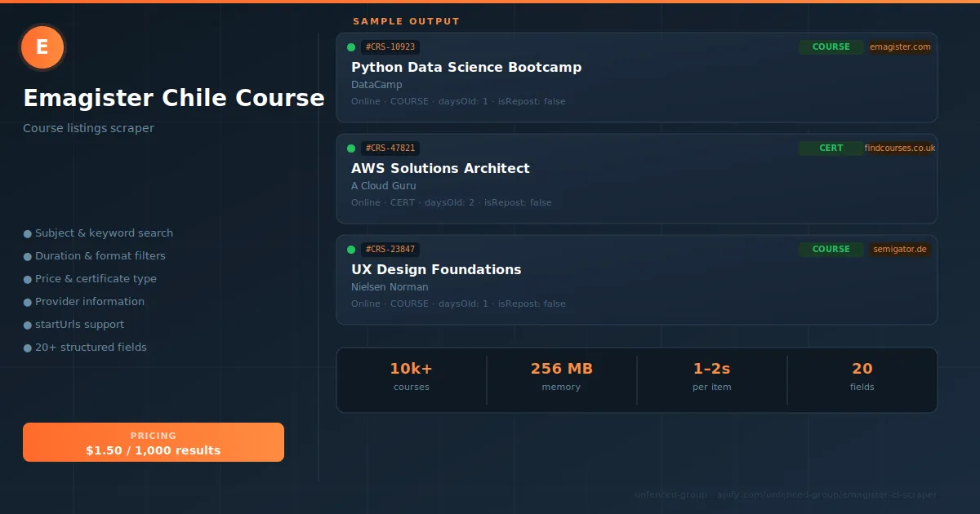Screen dimensions: 980x514
Task: Open apify.com/unfenced-group/emagister-cl-scraper URL in footer
Action: coord(828,494)
